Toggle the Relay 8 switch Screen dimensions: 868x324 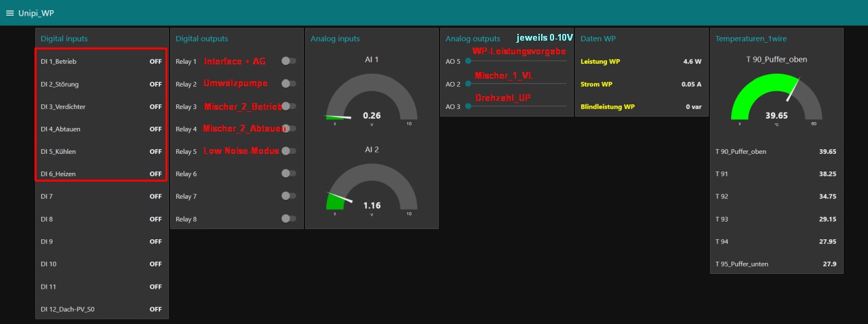click(x=288, y=218)
